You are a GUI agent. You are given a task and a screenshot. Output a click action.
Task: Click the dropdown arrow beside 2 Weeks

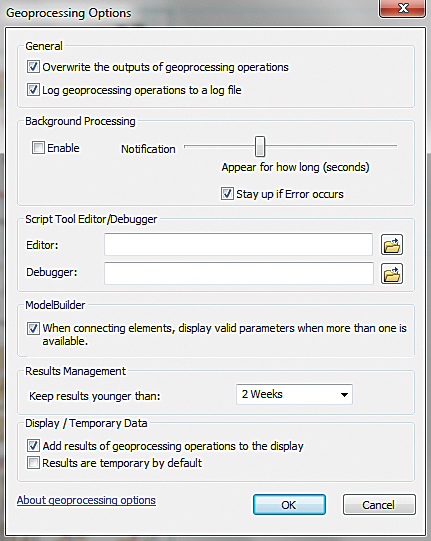344,395
